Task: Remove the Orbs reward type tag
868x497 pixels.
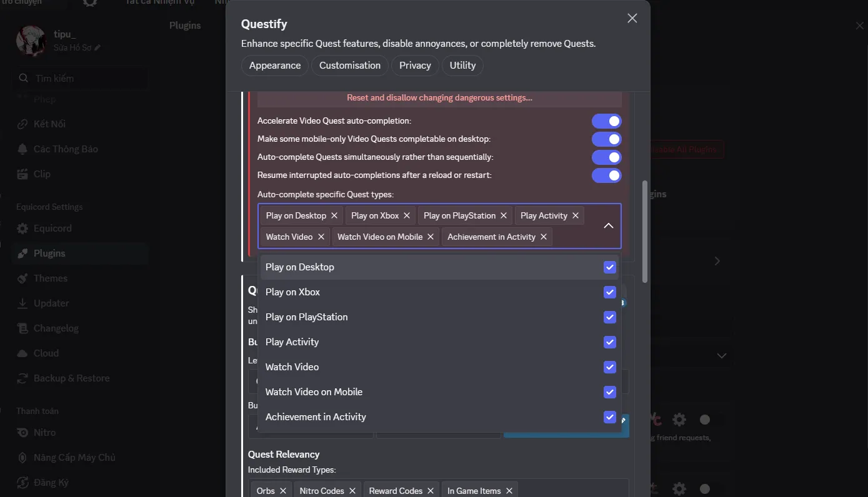Action: click(x=283, y=491)
